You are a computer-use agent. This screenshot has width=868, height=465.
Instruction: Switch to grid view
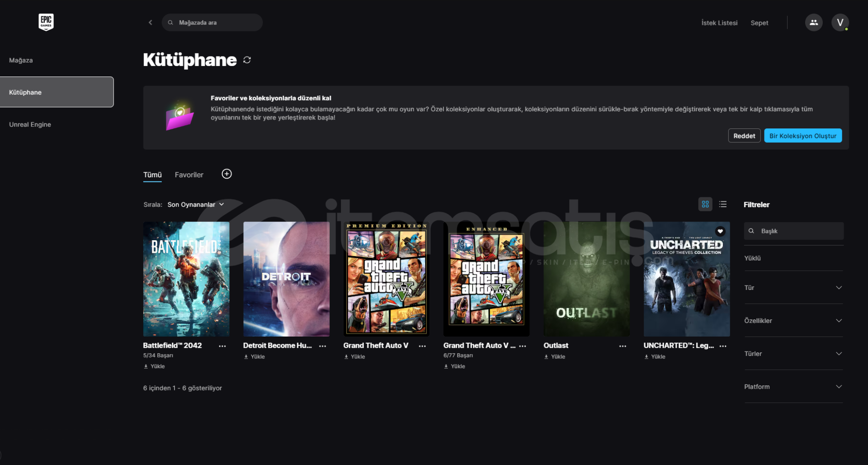point(705,204)
